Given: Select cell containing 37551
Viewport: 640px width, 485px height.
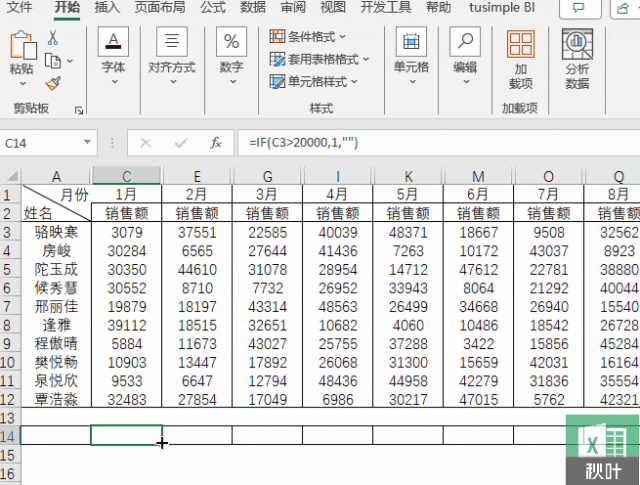Looking at the screenshot, I should [197, 232].
